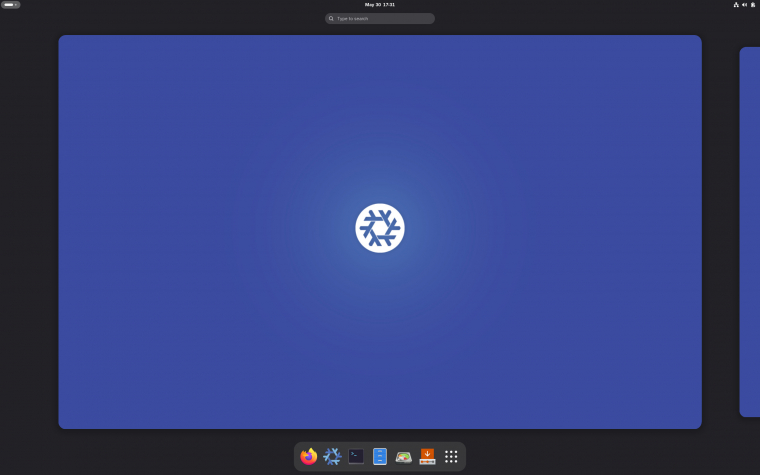Open the power menu icon
Viewport: 760px width, 475px height.
(753, 5)
